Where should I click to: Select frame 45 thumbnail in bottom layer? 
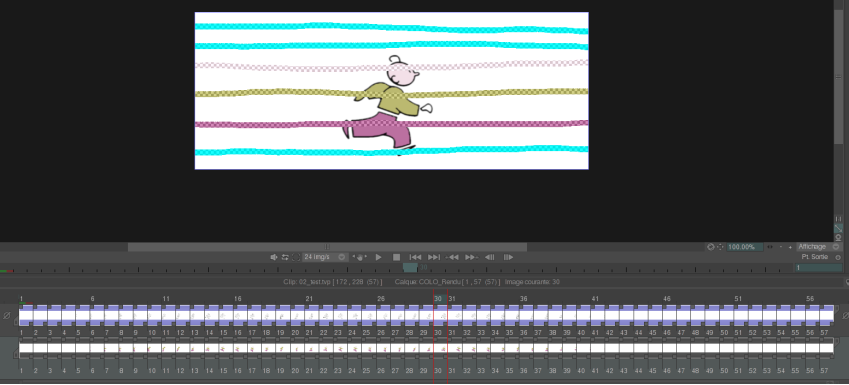655,348
